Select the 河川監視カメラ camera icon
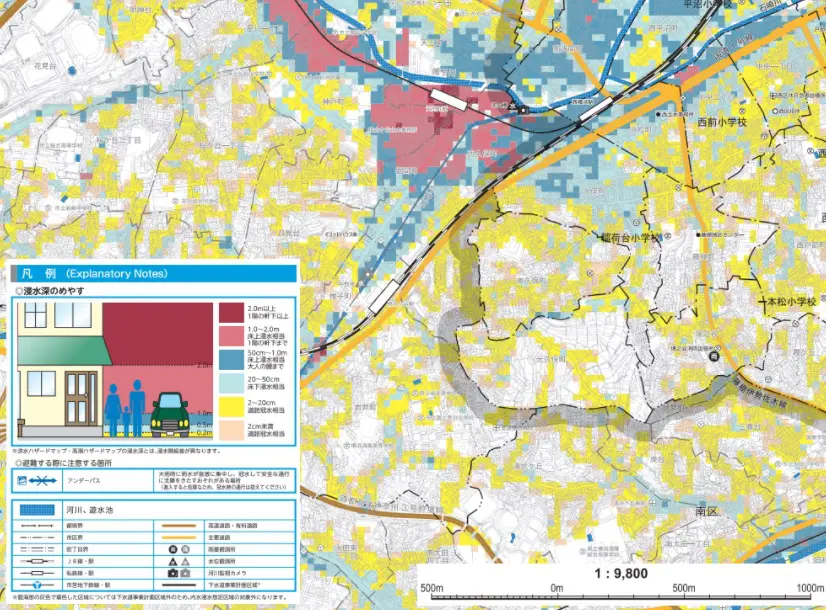 (174, 573)
